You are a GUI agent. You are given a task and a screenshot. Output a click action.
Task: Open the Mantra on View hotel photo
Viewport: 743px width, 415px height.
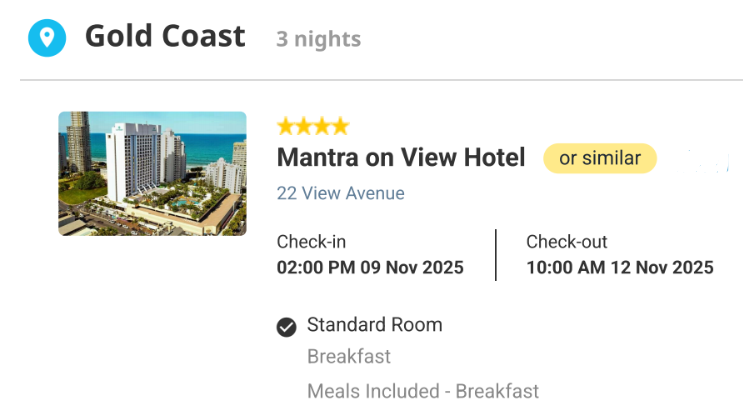point(152,173)
